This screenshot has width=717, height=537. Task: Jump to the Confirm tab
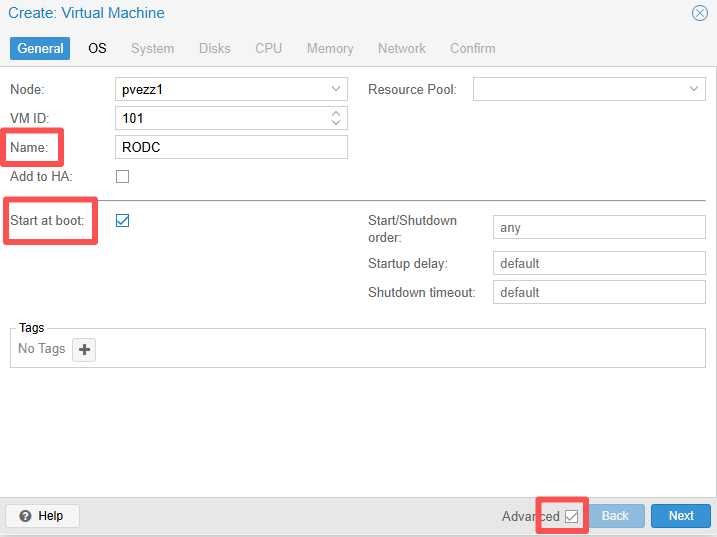[x=472, y=48]
